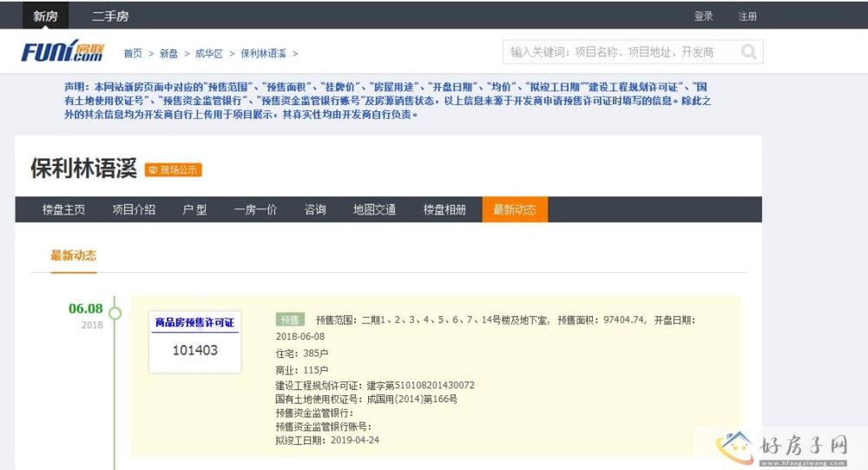Click the 国有土地使用权证号 line

tap(366, 399)
